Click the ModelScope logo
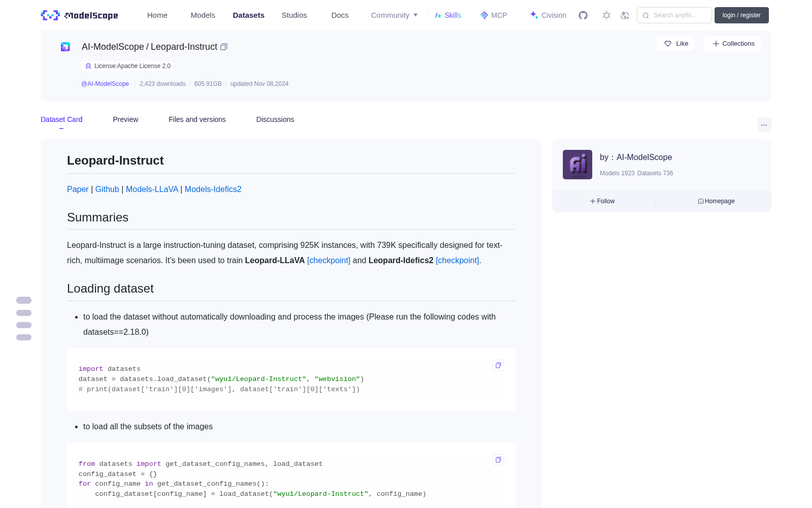 [80, 15]
